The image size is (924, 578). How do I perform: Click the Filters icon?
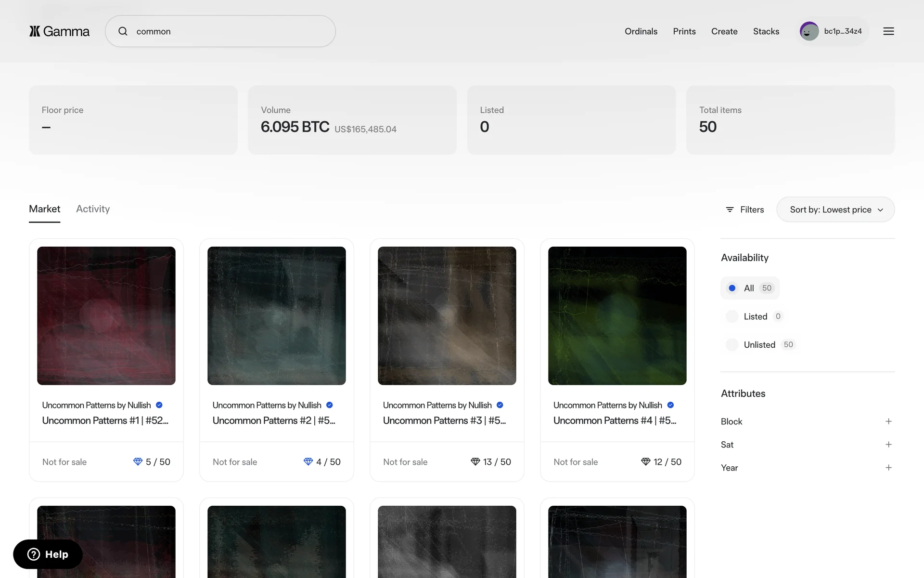[x=730, y=210]
